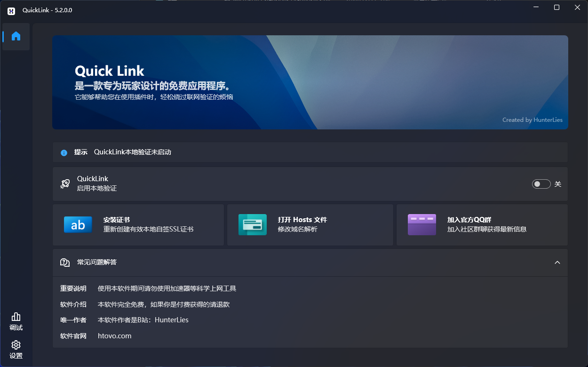588x367 pixels.
Task: Collapse the 常见问题解答 section chevron
Action: (557, 263)
